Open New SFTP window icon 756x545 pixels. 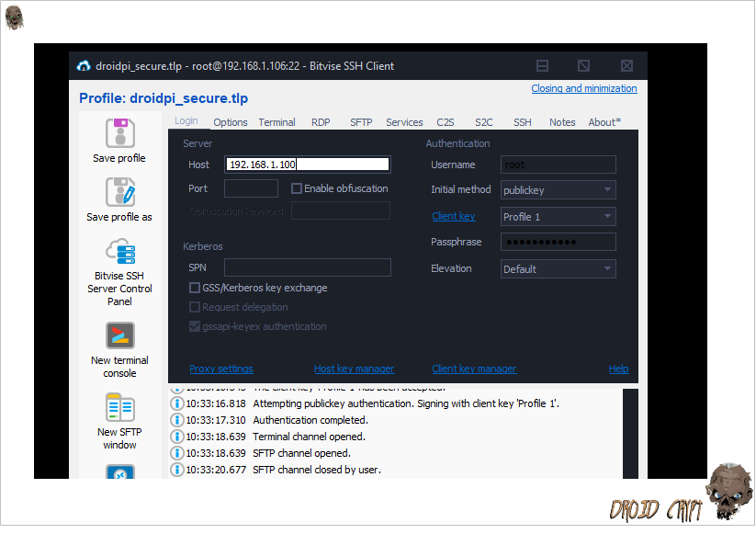tap(119, 407)
